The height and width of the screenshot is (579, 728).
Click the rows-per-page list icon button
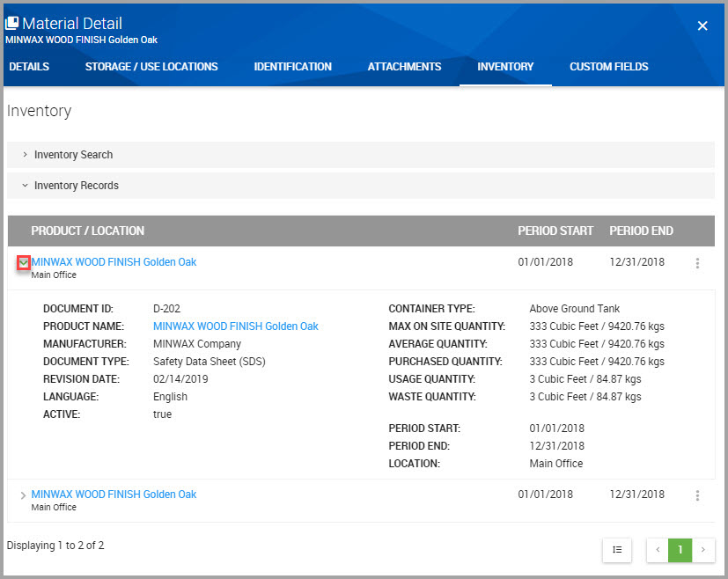pos(617,550)
